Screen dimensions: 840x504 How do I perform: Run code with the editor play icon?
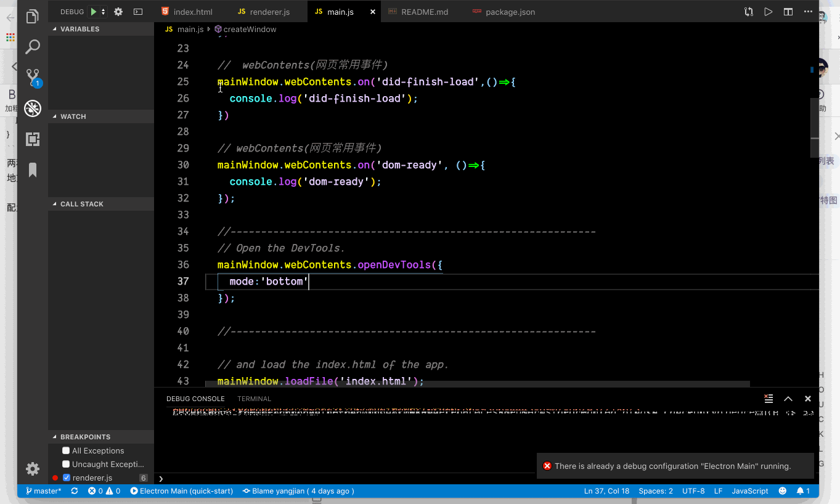coord(768,12)
